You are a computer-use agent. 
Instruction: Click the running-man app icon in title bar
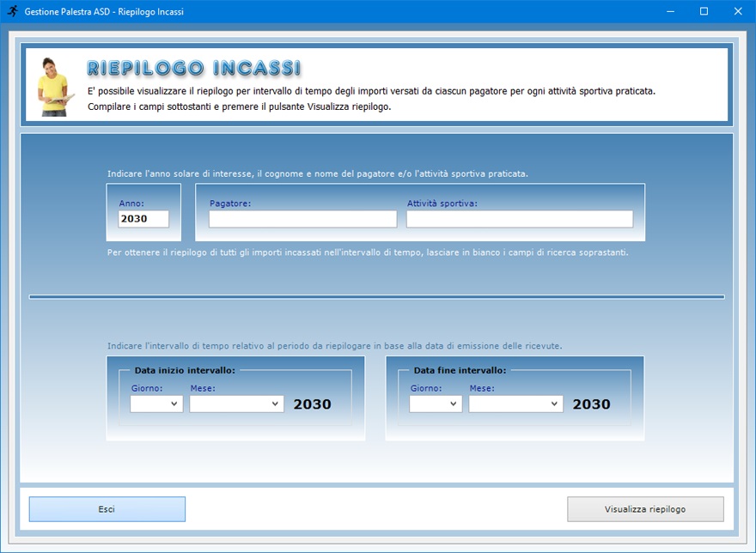(x=13, y=11)
